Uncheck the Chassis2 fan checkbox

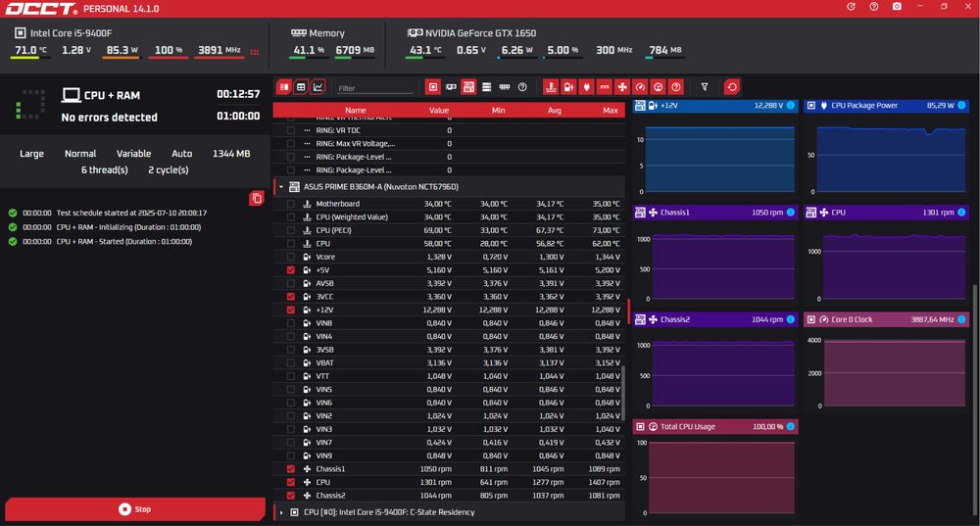pyautogui.click(x=291, y=496)
